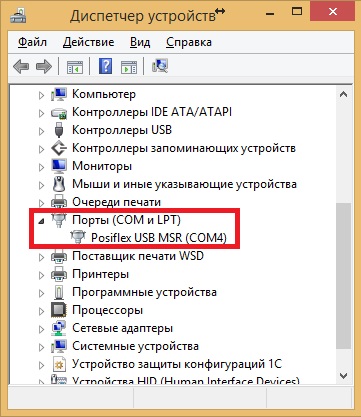Select the Устройство защиты конфигураций 1С icon
Viewport: 361px width, 417px height.
59,364
